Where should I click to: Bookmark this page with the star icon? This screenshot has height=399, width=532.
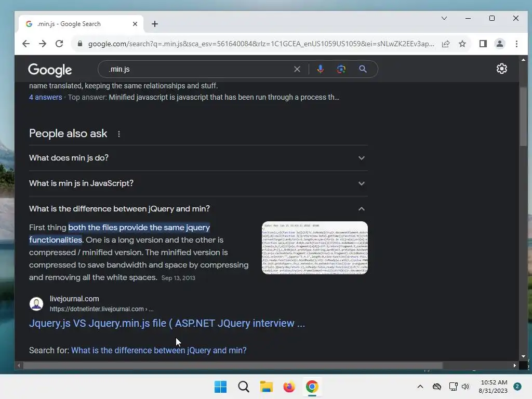[462, 44]
